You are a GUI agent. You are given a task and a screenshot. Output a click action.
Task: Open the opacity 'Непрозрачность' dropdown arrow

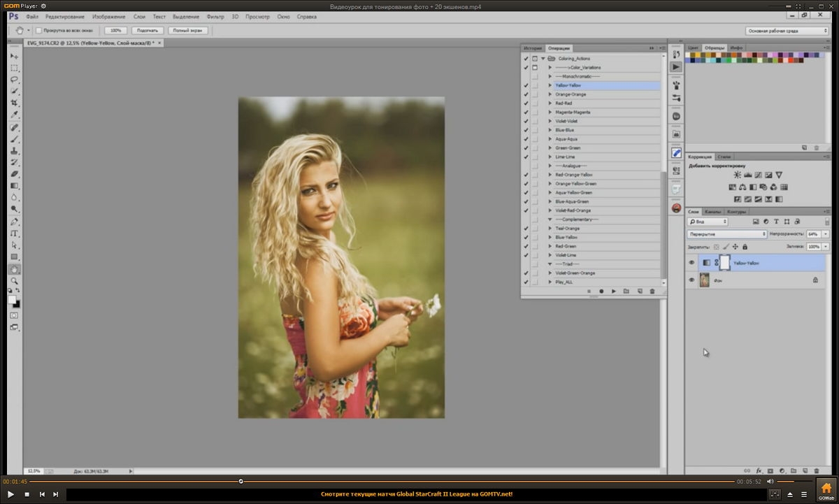(826, 234)
